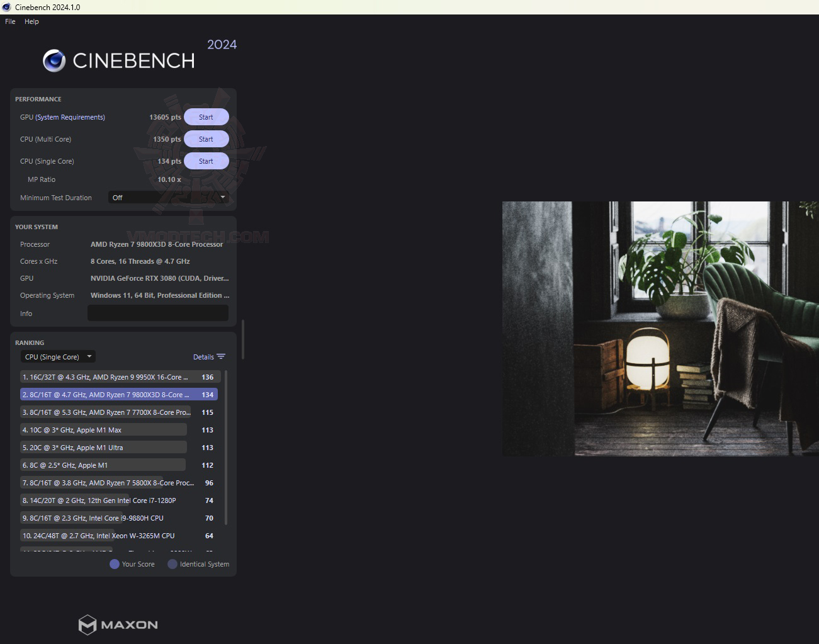Viewport: 819px width, 644px height.
Task: Click the single core score 134 pts
Action: tap(169, 161)
